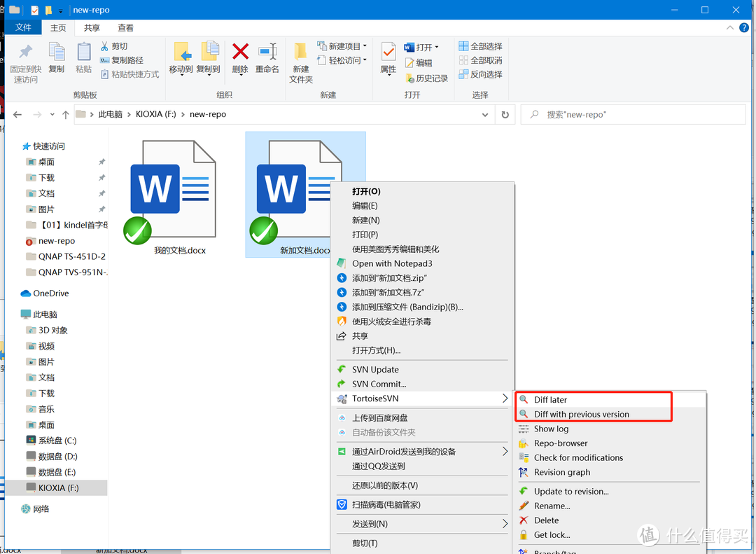Switch to the 共享 ribbon tab

pyautogui.click(x=92, y=27)
